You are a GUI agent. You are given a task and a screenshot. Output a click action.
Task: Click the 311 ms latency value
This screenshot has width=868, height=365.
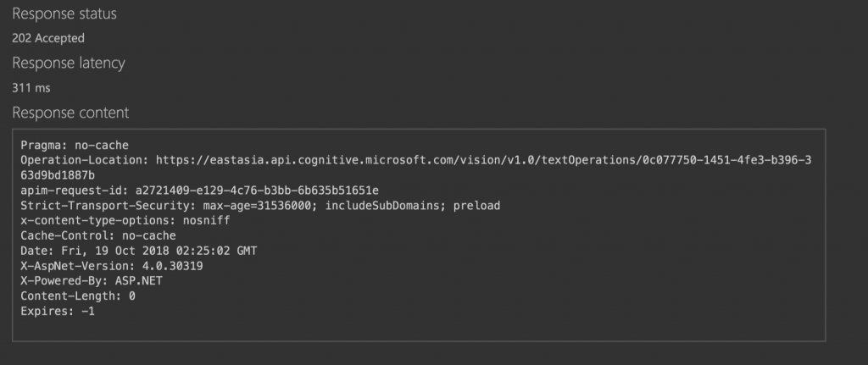31,87
